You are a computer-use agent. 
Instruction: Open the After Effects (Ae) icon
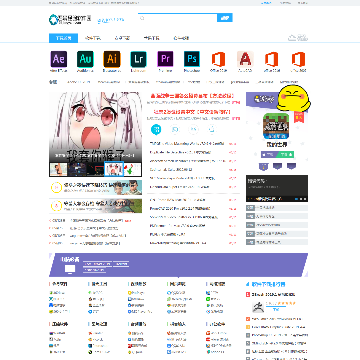(59, 59)
